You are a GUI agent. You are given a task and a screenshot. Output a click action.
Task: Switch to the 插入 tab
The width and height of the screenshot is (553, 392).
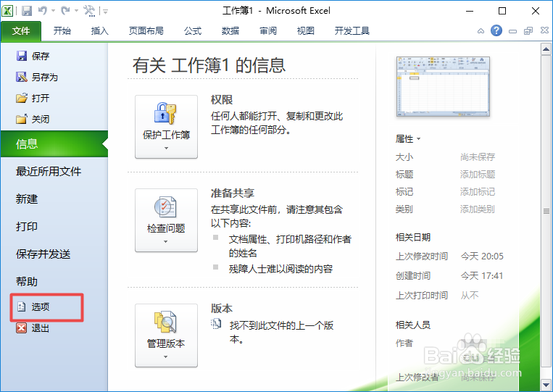[x=100, y=31]
